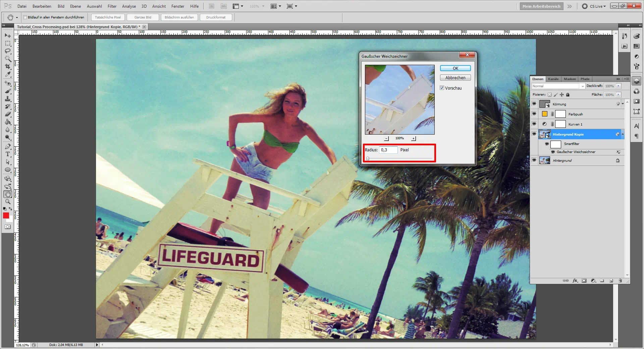Click the Radius input field
This screenshot has width=644, height=349.
point(388,150)
